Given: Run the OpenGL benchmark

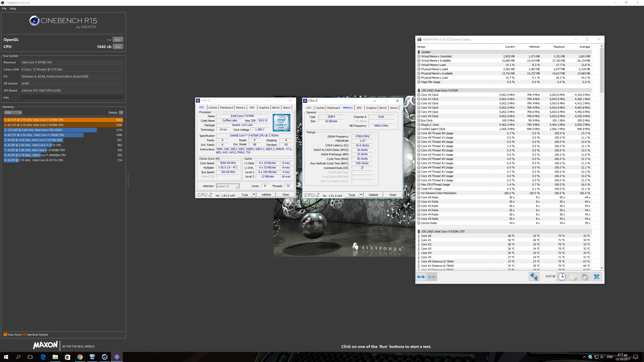Looking at the screenshot, I should point(118,40).
